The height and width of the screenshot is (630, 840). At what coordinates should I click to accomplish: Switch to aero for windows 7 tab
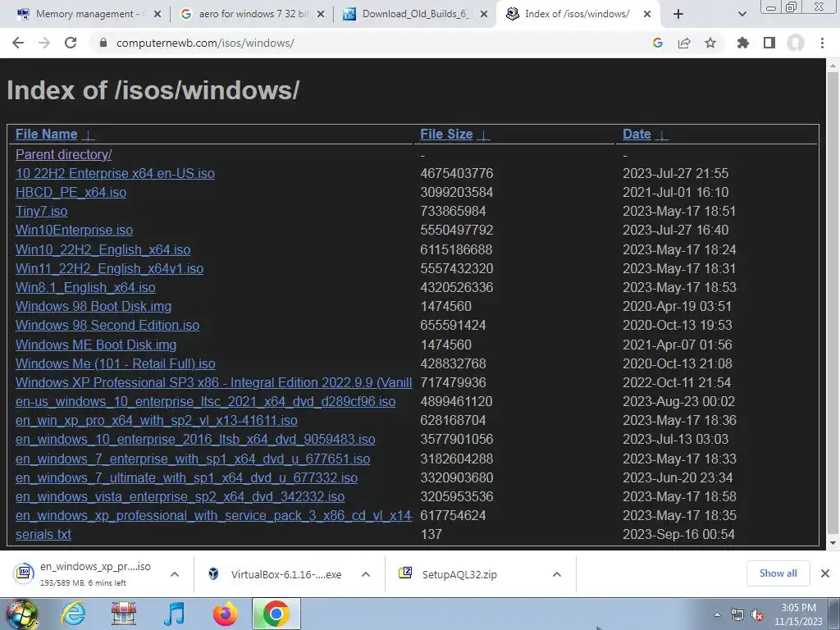coord(252,15)
